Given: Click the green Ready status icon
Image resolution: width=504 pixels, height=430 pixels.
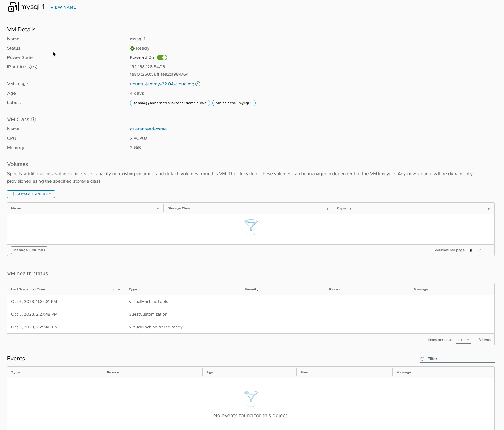Looking at the screenshot, I should 132,48.
